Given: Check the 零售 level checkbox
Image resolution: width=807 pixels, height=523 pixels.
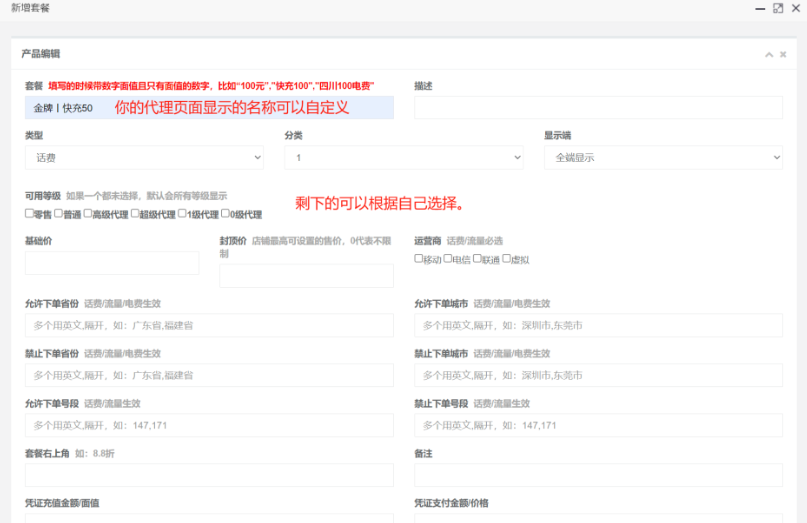Looking at the screenshot, I should pos(29,213).
